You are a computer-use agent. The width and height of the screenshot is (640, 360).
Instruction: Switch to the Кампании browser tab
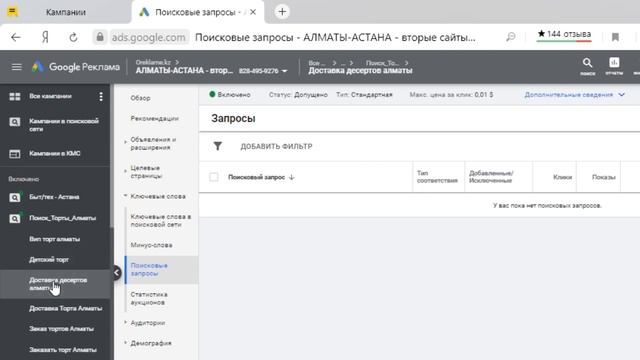pos(65,12)
